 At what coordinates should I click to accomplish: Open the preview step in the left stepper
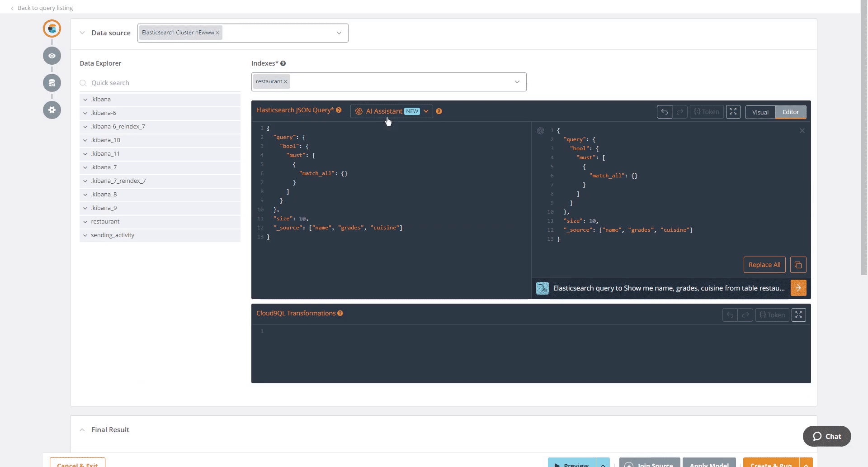[x=52, y=56]
